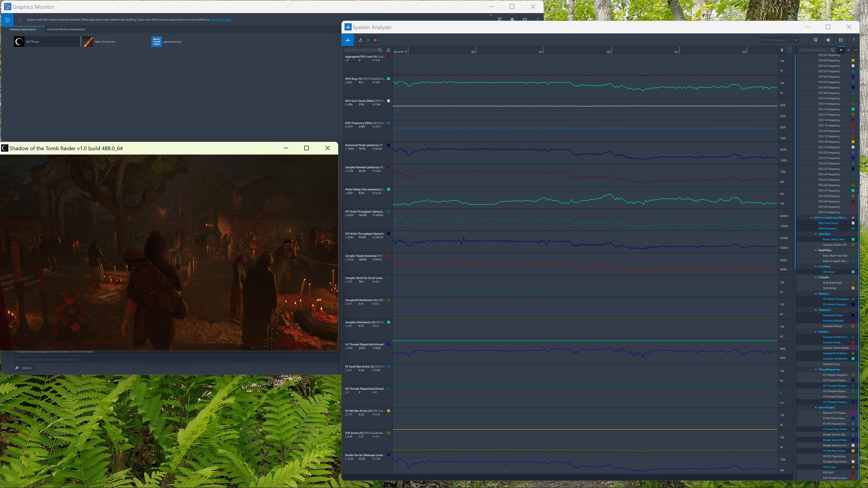Viewport: 868px width, 488px height.
Task: Collapse the FrontEnd metric group
Action: 816,266
